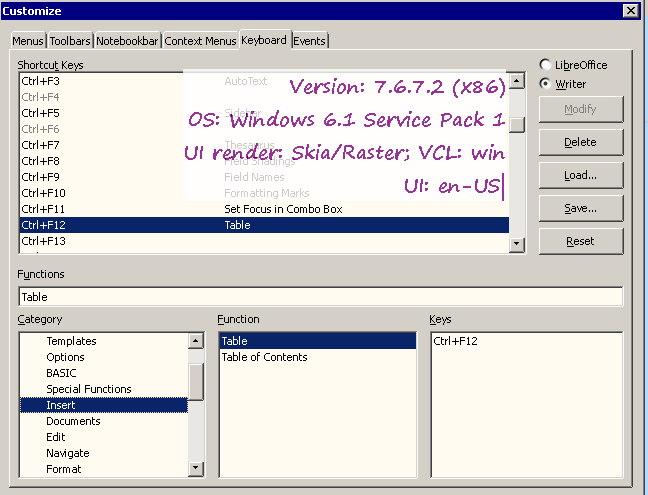Click the Modify button

point(581,109)
